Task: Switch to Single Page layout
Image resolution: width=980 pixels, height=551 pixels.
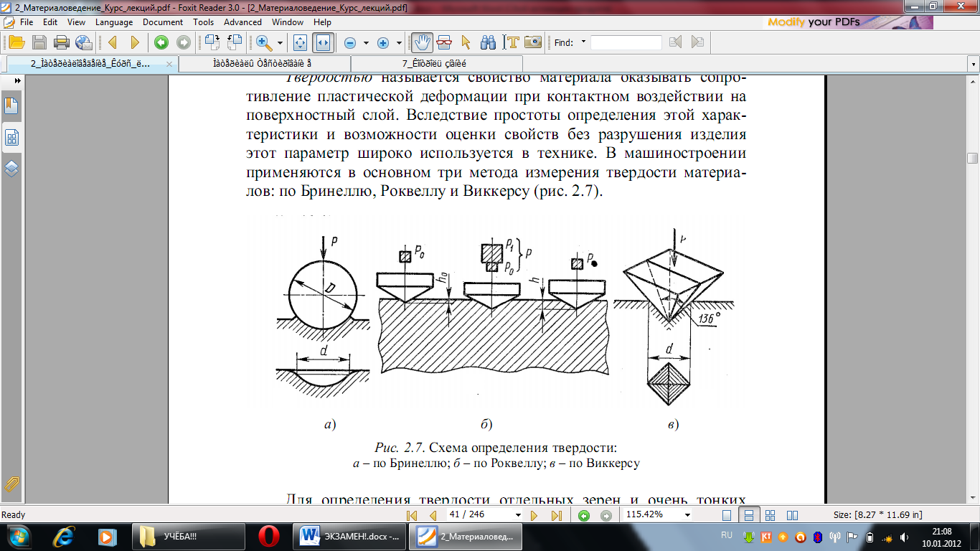Action: (727, 515)
